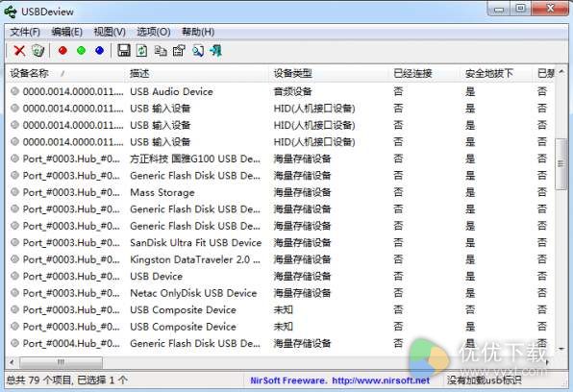Click the vertical scrollbar thumb
The image size is (573, 392).
[561, 163]
